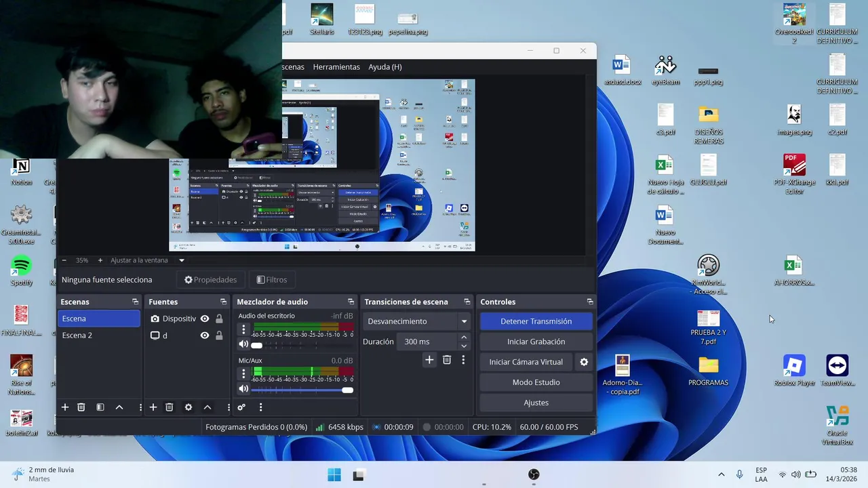Undock the Escenas panel

click(135, 302)
